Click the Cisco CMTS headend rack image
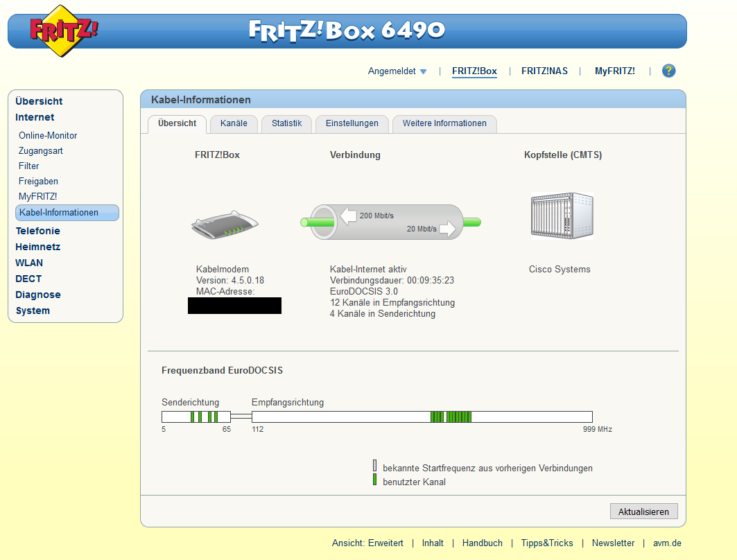Screen dimensions: 737x560 562,216
